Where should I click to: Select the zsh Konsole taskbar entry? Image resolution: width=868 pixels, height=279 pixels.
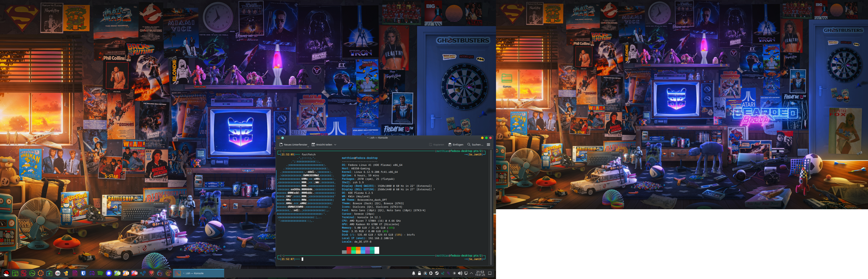point(198,273)
